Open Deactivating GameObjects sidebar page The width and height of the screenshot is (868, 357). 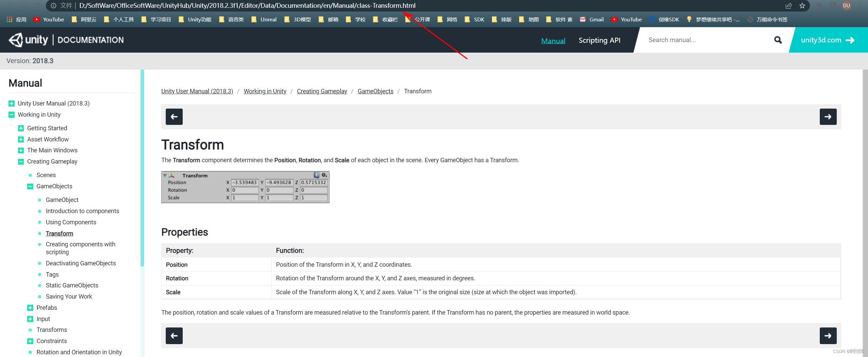coord(81,263)
